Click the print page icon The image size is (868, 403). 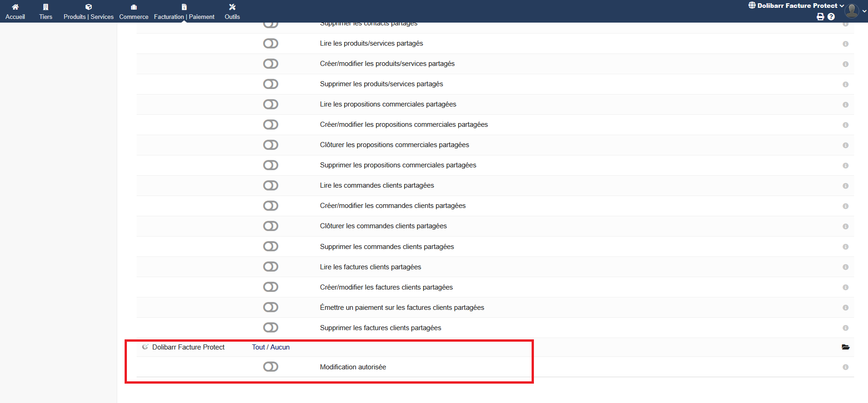point(820,17)
